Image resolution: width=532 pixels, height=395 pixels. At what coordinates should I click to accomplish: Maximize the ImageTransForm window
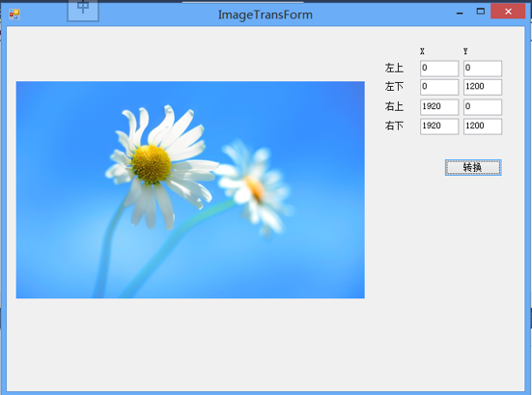481,12
